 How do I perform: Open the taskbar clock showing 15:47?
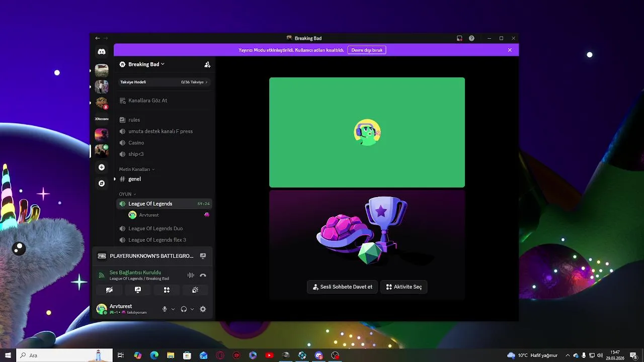point(615,355)
